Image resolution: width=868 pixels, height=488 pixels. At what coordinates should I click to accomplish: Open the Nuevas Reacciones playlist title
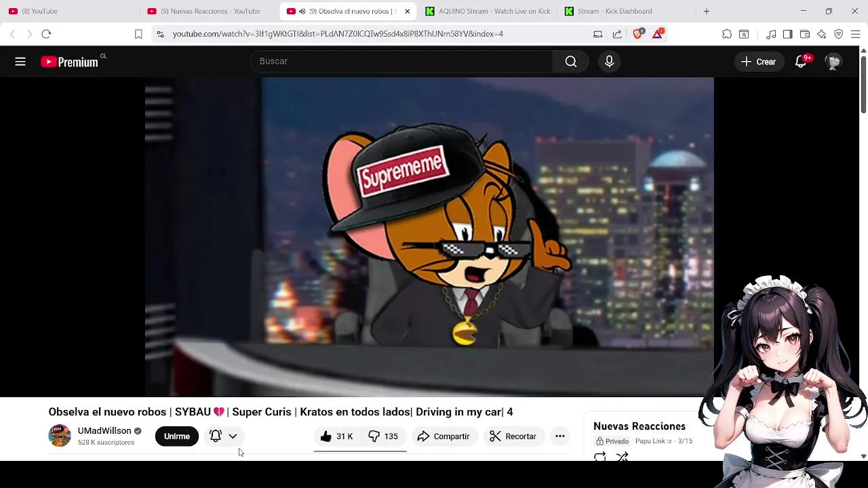coord(639,426)
